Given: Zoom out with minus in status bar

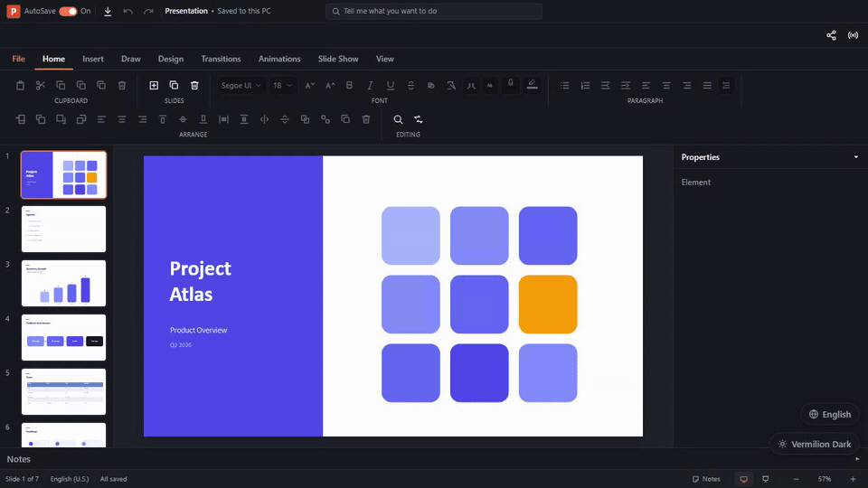Looking at the screenshot, I should coord(796,479).
